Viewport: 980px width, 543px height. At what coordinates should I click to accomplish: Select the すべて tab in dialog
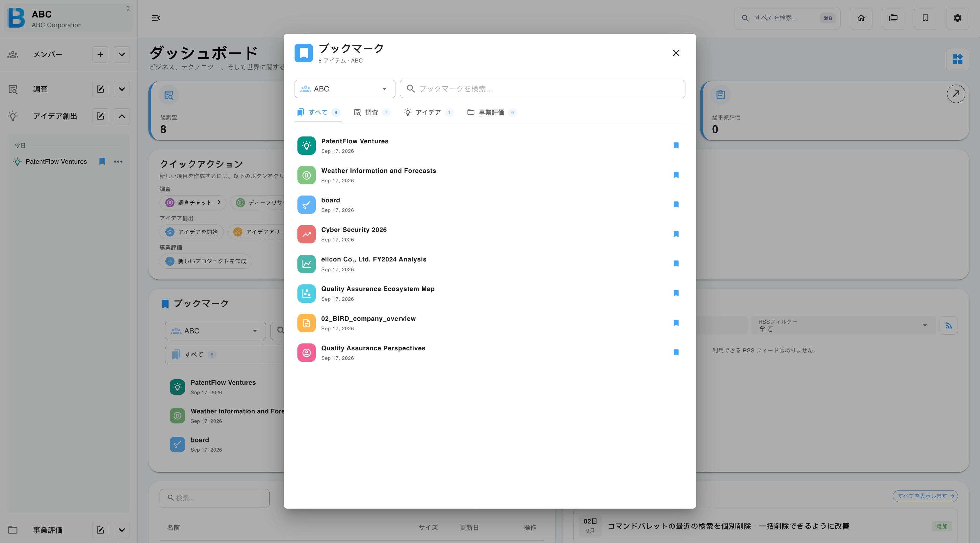pos(318,112)
